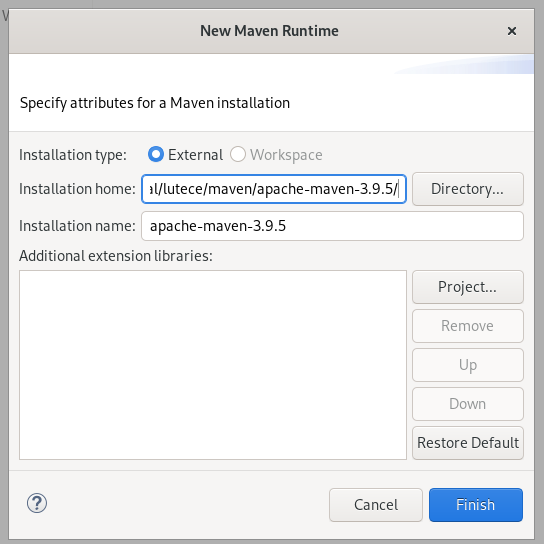Browse with the Directory... button
This screenshot has height=544, width=544.
click(x=468, y=189)
